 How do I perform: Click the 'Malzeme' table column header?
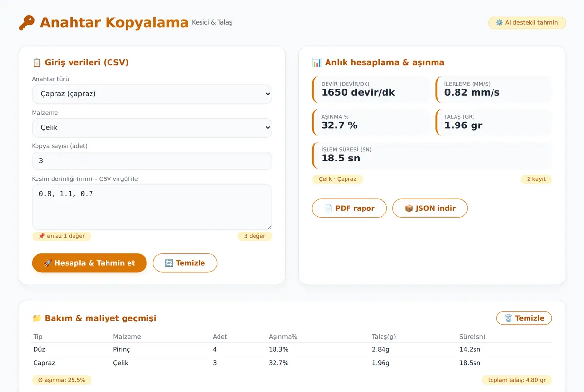tap(127, 337)
